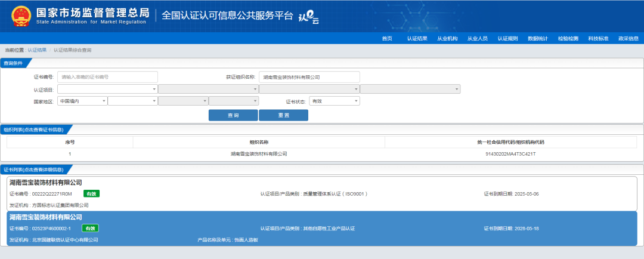Go to the 从业机构 menu item
The height and width of the screenshot is (259, 644).
(x=447, y=38)
